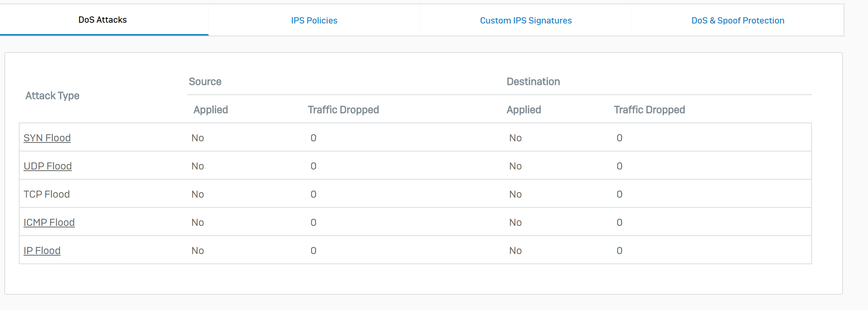Click Source Traffic Dropped column header
Viewport: 868px width, 310px height.
(343, 110)
